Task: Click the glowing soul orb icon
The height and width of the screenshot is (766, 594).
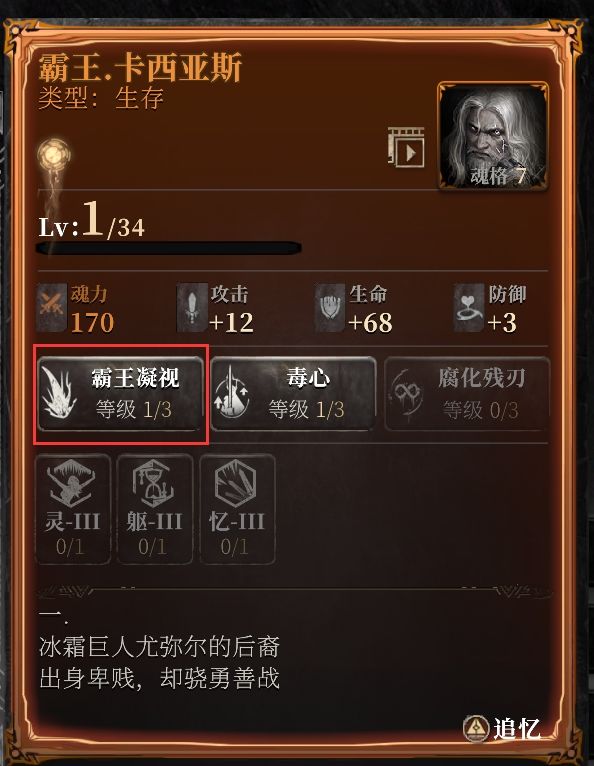Action: click(x=54, y=154)
